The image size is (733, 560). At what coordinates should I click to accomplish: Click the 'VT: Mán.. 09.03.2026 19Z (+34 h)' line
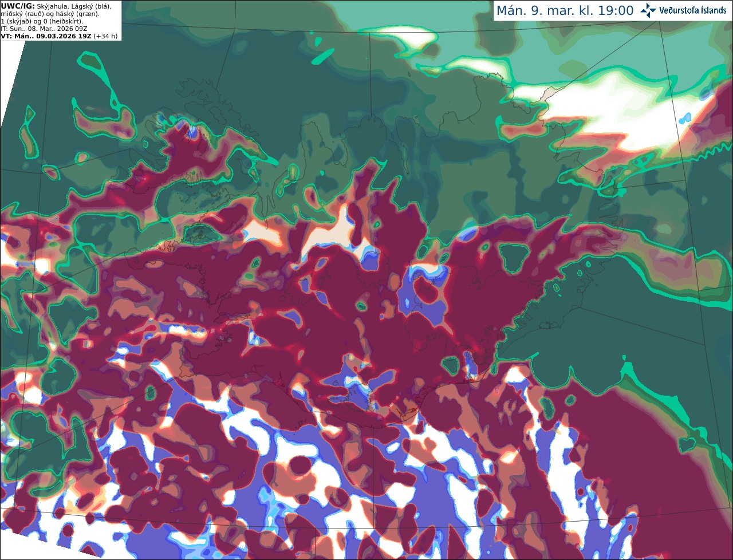[x=60, y=36]
